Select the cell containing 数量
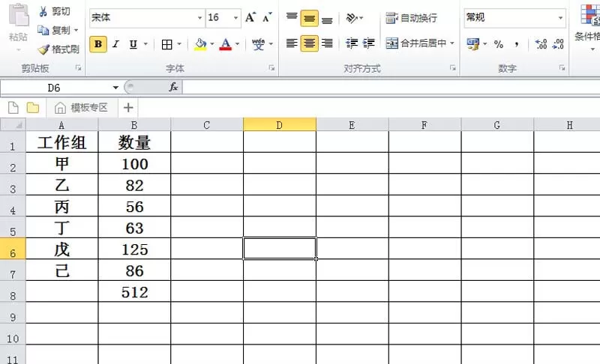600x364 pixels. click(x=134, y=142)
